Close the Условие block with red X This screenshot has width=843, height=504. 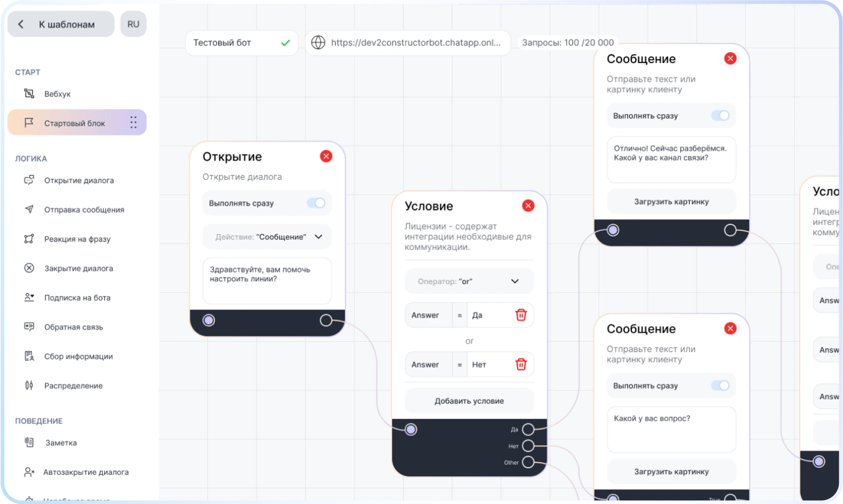[528, 206]
